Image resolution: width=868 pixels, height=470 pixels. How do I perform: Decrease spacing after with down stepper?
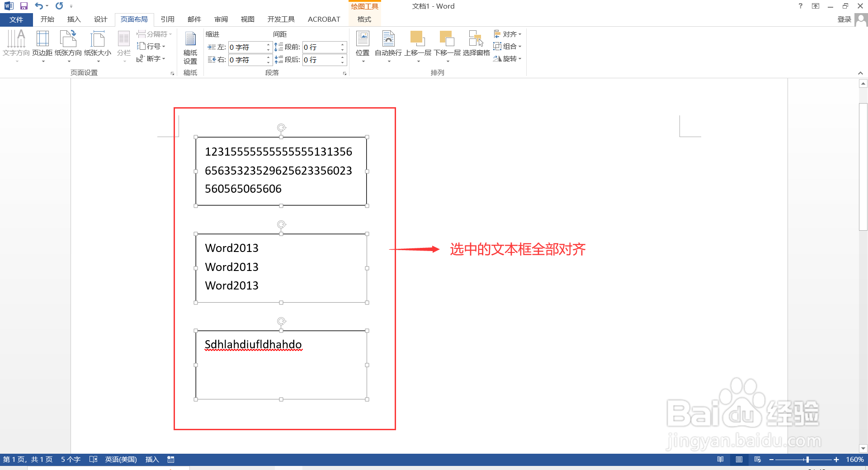click(343, 62)
